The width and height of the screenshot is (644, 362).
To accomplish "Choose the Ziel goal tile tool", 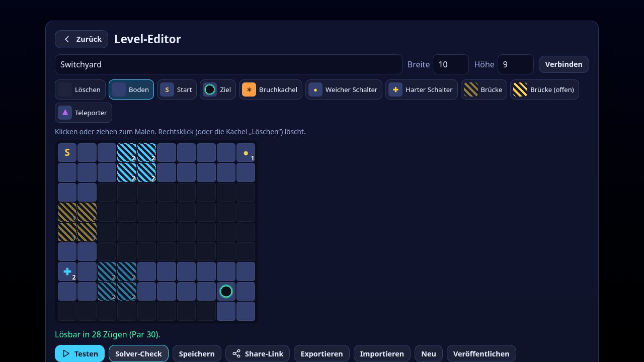I will [218, 89].
